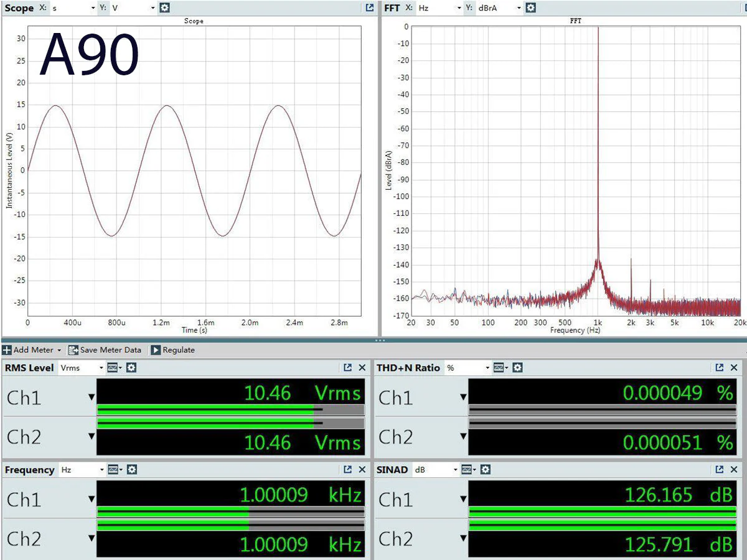Close the Frequency meter

coord(362,470)
